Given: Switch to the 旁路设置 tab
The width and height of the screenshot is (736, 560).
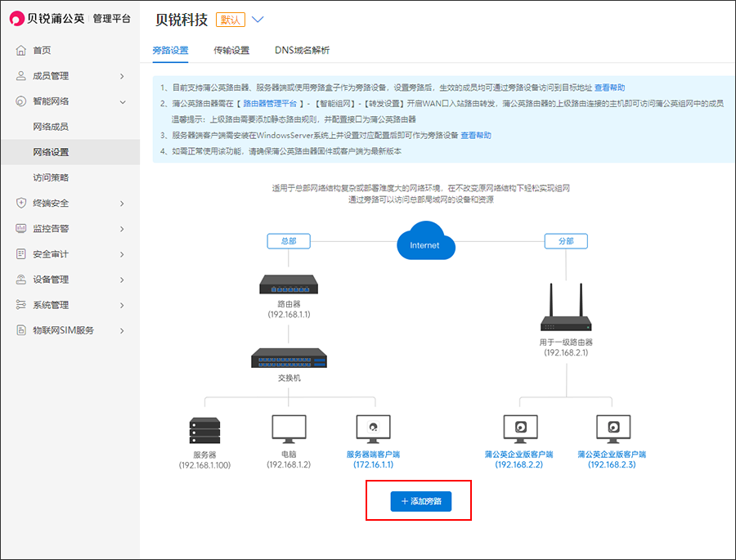Looking at the screenshot, I should pos(170,50).
